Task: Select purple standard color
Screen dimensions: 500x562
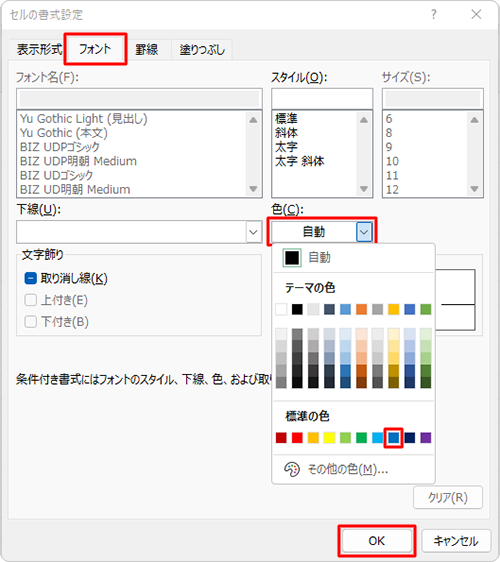Action: click(426, 438)
